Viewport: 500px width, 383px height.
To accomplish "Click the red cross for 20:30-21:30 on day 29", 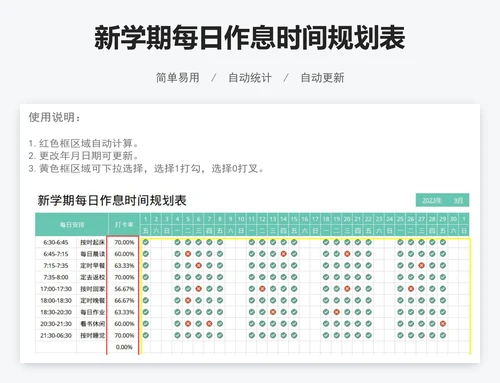I will pos(443,324).
